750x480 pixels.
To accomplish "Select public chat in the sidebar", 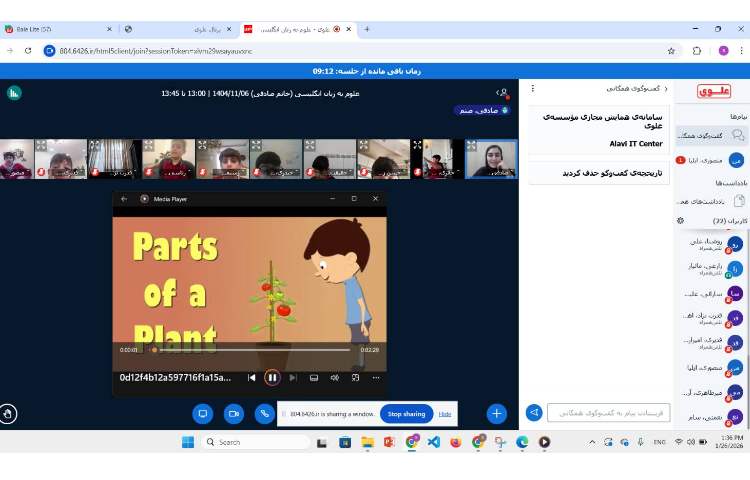I will 711,136.
